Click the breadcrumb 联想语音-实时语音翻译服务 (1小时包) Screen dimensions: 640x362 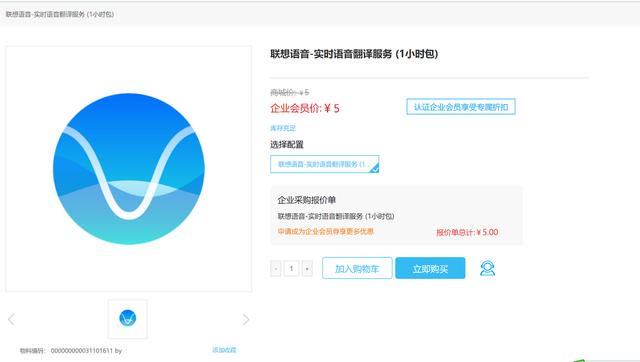tap(60, 14)
